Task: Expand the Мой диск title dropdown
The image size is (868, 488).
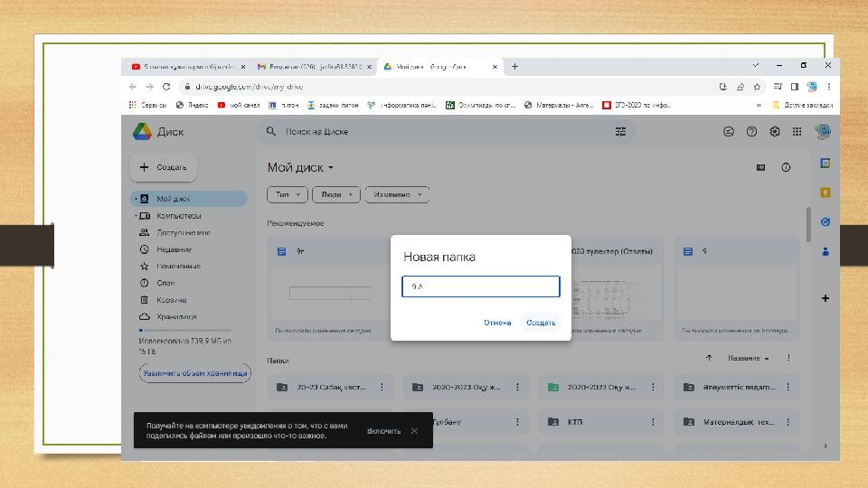Action: pyautogui.click(x=331, y=168)
